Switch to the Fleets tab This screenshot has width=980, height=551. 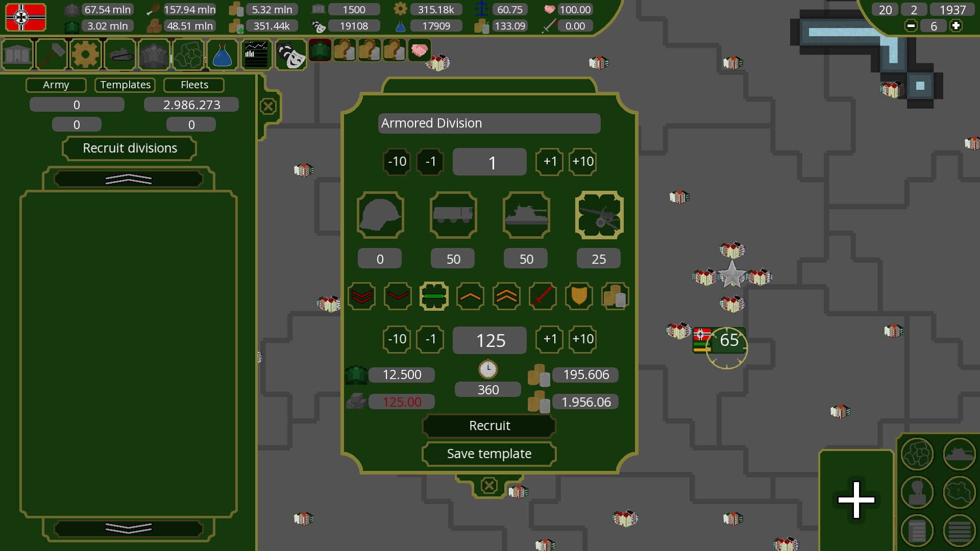[193, 85]
